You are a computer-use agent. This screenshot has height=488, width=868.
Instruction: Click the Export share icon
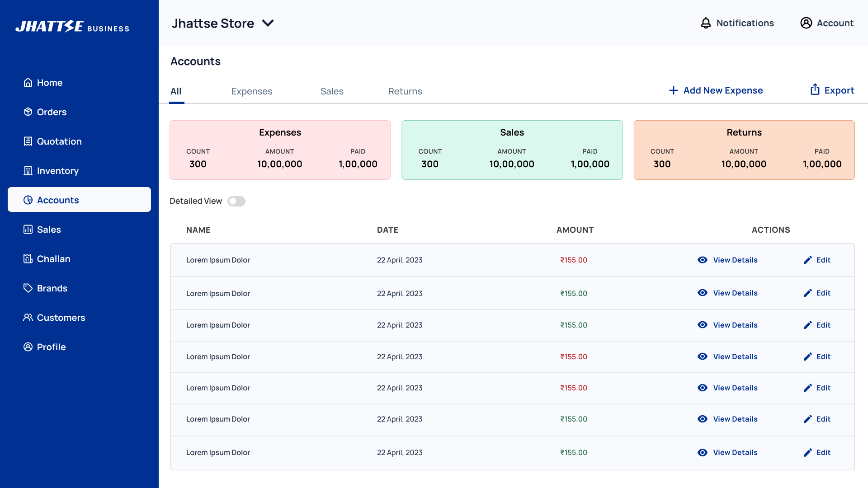tap(815, 90)
